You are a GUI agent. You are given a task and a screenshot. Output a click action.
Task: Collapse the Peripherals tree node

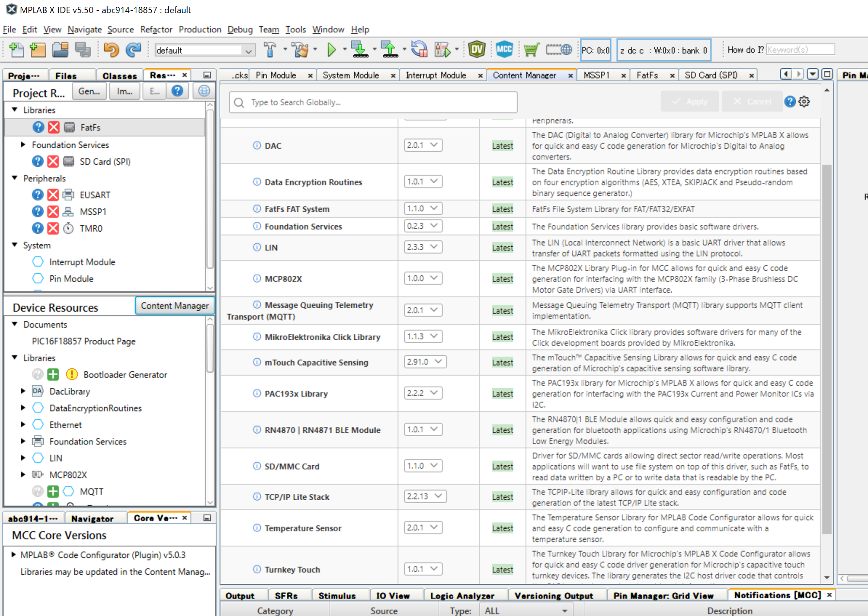15,178
